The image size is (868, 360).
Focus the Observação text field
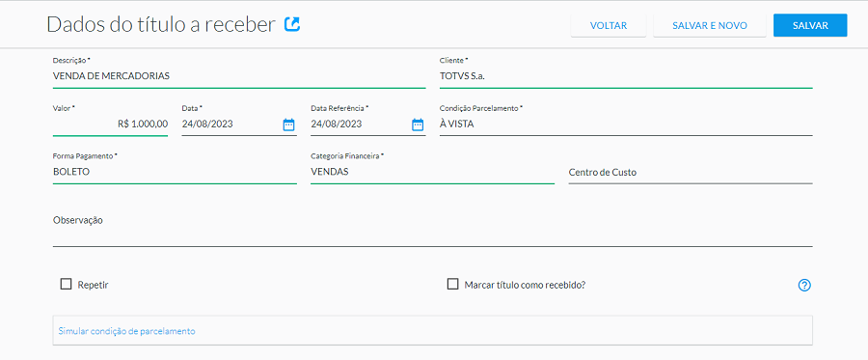[432, 231]
